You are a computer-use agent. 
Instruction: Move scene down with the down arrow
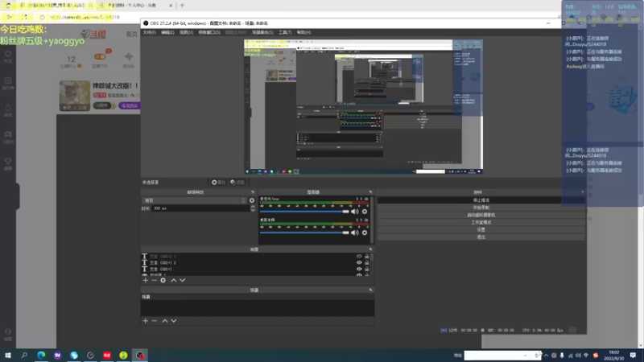(174, 320)
